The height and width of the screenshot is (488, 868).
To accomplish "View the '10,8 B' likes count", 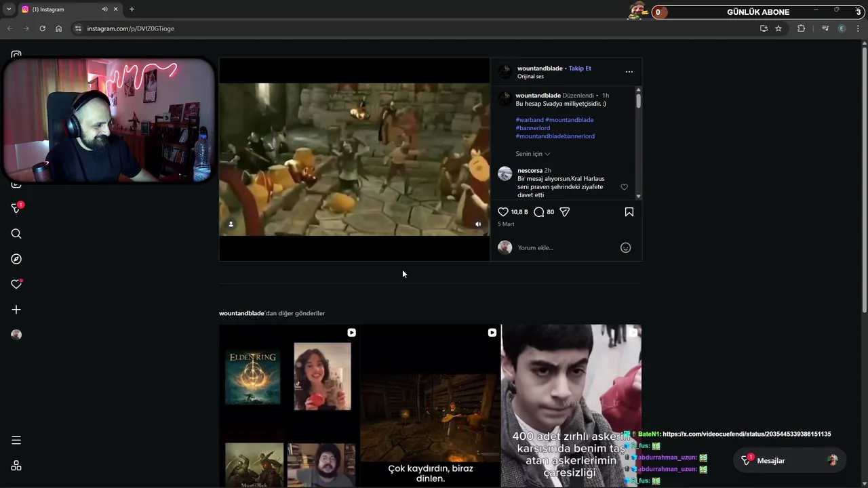I will pyautogui.click(x=519, y=212).
